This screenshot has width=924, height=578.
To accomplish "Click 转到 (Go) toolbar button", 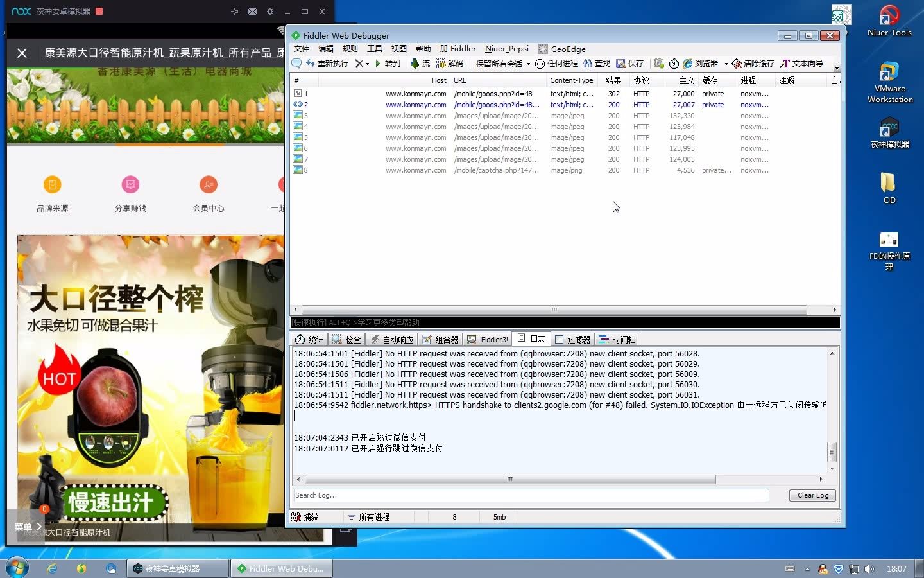I will click(x=388, y=64).
